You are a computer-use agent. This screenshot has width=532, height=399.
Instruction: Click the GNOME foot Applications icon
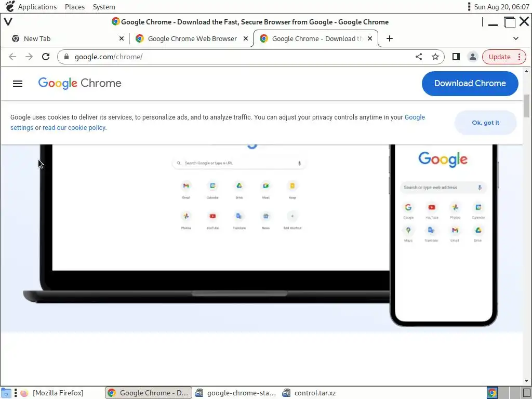[10, 6]
